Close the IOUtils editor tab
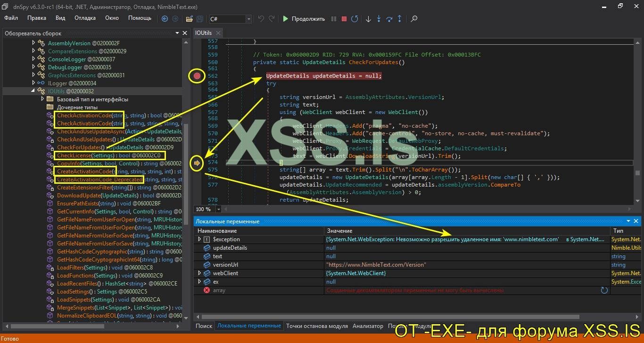The image size is (644, 343). point(217,33)
